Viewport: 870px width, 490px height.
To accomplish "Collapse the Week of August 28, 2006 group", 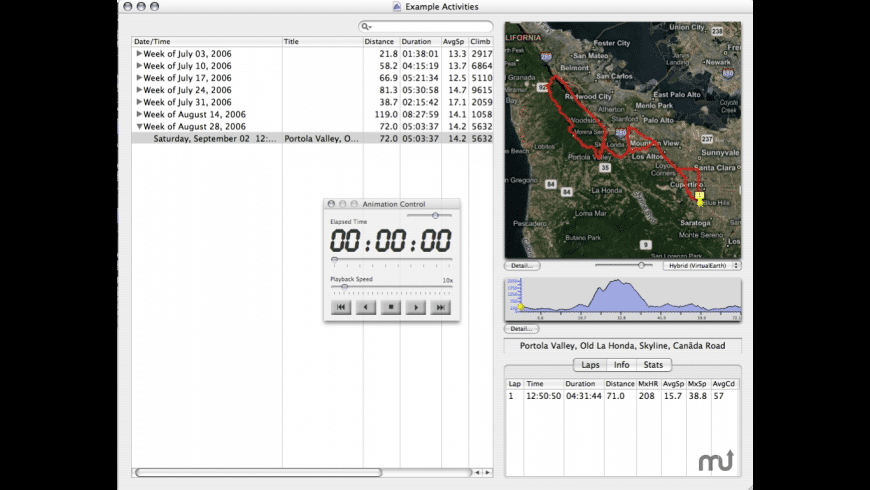I will tap(139, 127).
